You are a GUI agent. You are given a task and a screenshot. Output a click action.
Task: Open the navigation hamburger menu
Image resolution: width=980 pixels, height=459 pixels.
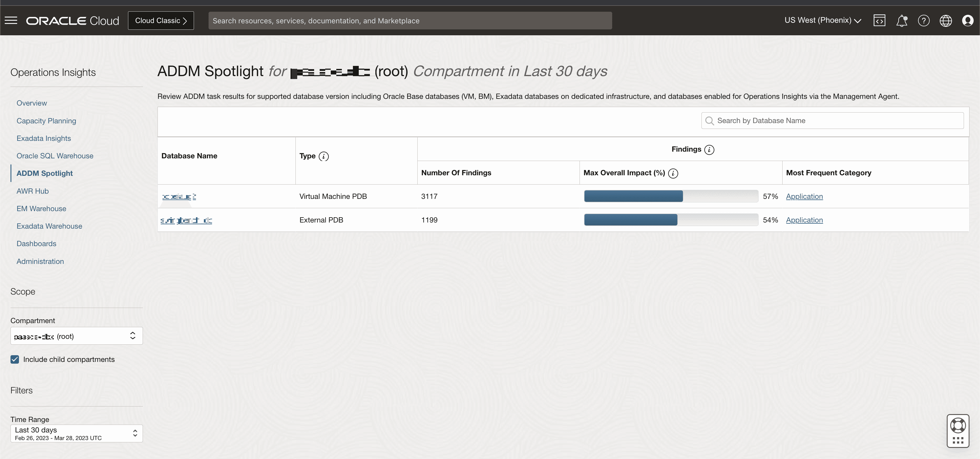pos(11,20)
